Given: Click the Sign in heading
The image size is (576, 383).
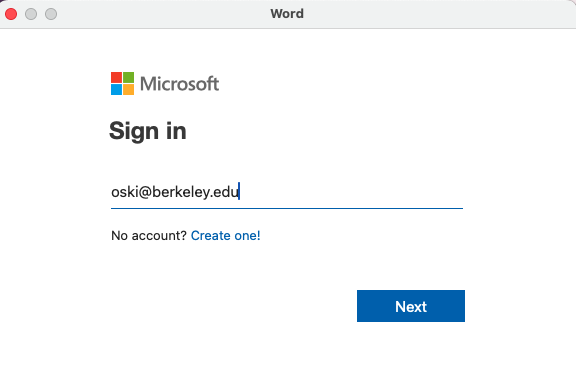Looking at the screenshot, I should tap(148, 131).
